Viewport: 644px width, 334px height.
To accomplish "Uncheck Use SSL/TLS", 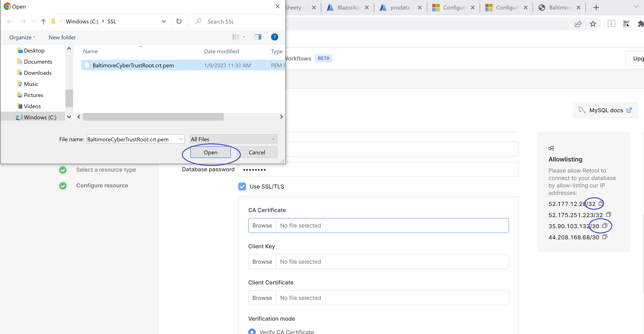I will tap(242, 186).
